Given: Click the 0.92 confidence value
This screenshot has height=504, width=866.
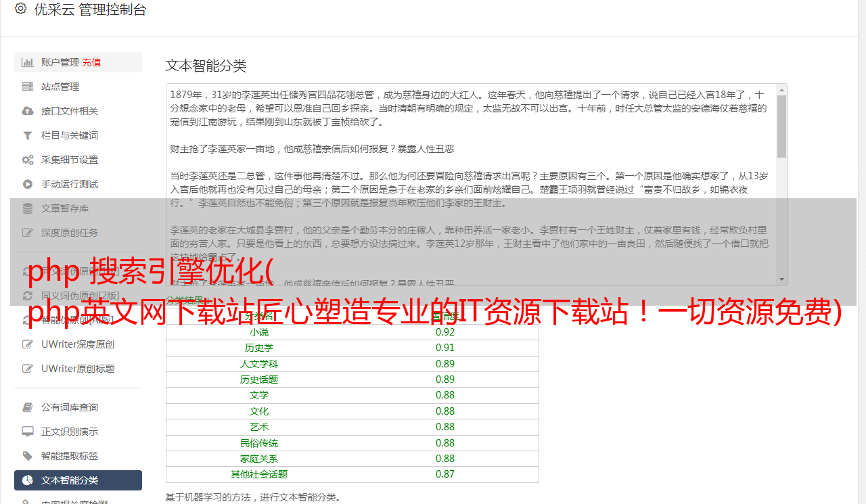Looking at the screenshot, I should [445, 332].
